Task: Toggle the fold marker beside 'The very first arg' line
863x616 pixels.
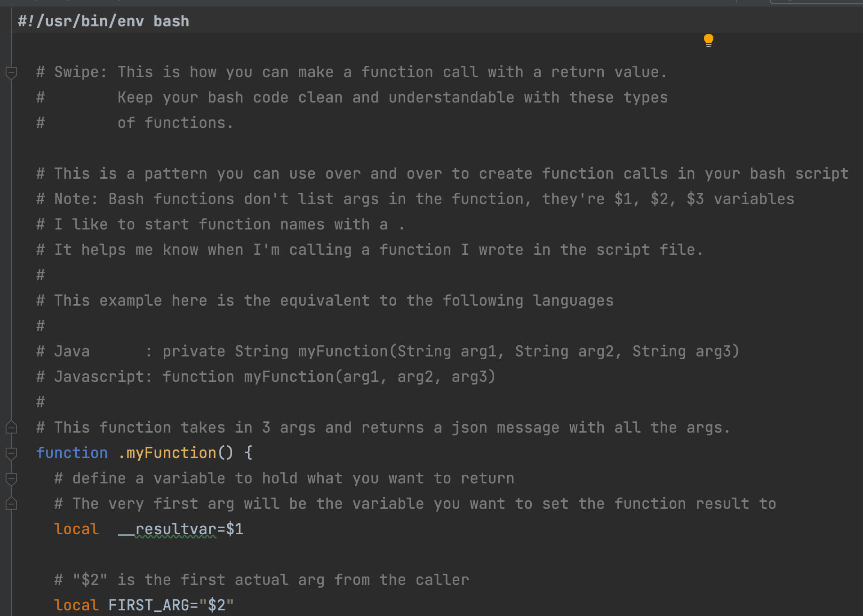Action: (11, 504)
